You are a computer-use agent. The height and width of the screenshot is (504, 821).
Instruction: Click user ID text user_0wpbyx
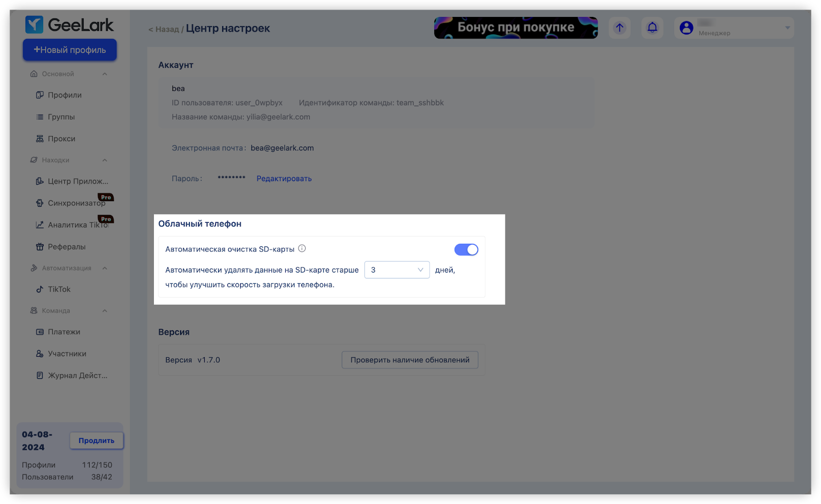click(259, 103)
